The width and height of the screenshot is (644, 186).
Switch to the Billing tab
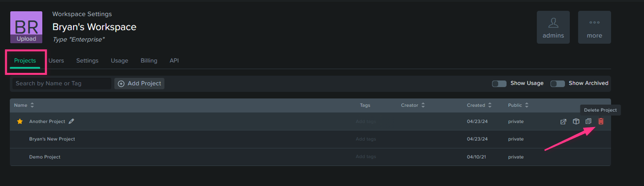149,61
